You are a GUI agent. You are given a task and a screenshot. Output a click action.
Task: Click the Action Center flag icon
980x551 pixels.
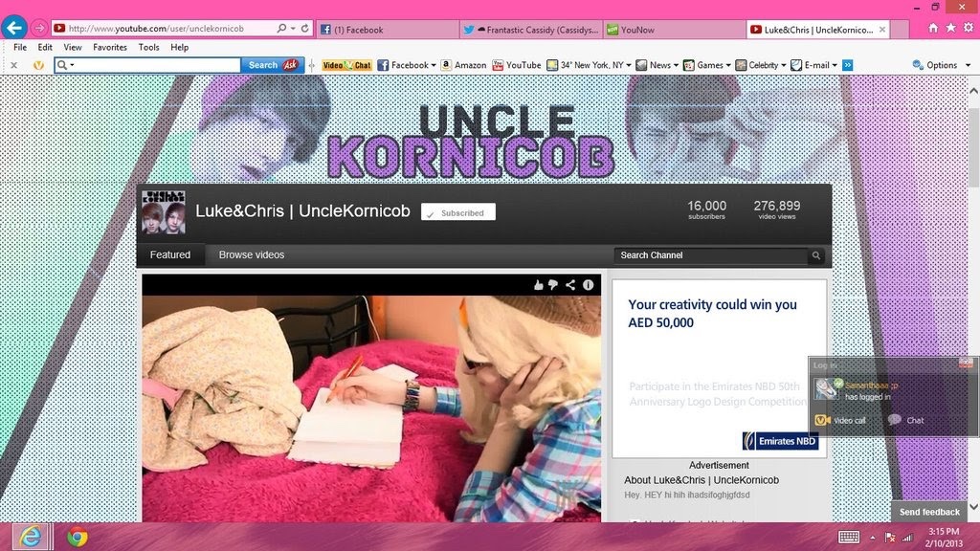pos(890,538)
